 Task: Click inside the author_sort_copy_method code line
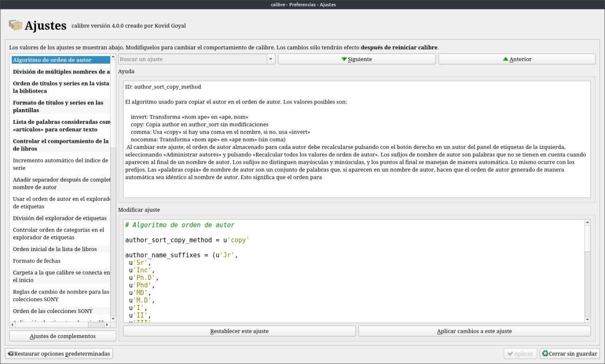pos(187,240)
